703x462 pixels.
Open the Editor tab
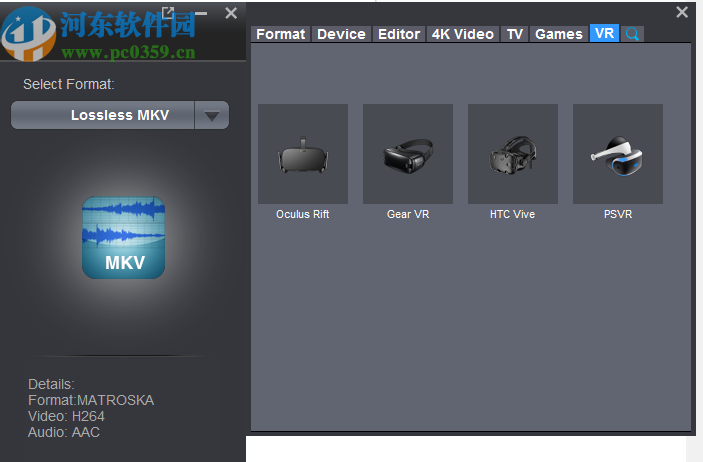pyautogui.click(x=399, y=34)
